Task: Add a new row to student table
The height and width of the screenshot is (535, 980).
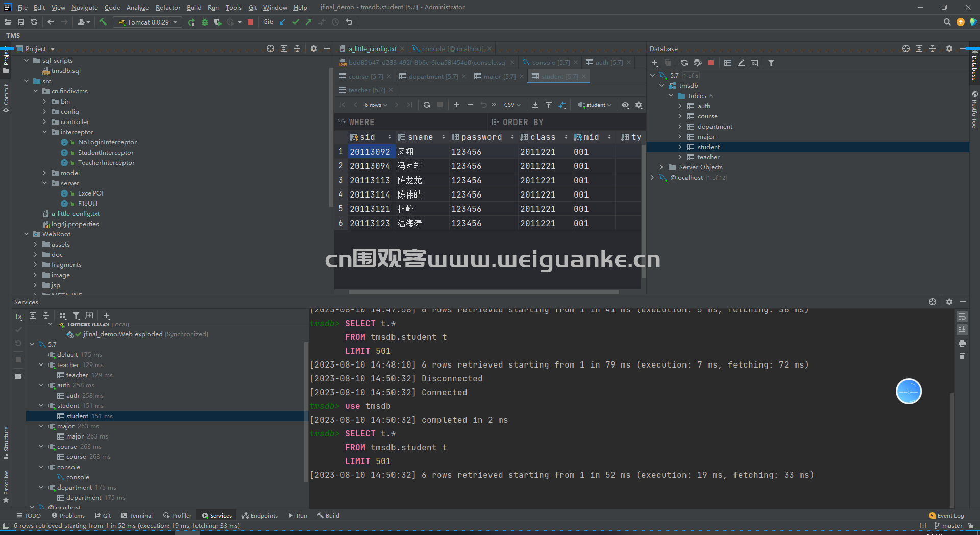Action: pyautogui.click(x=457, y=105)
